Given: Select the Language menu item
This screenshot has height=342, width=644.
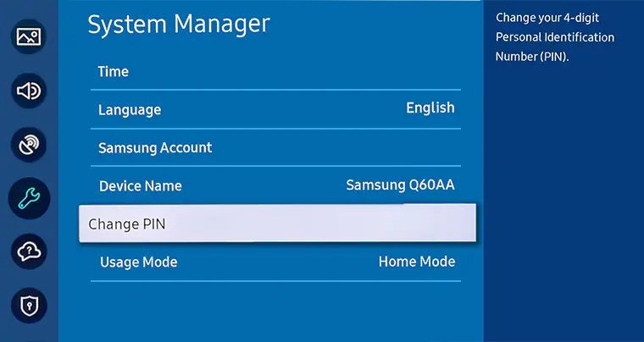Looking at the screenshot, I should [129, 110].
